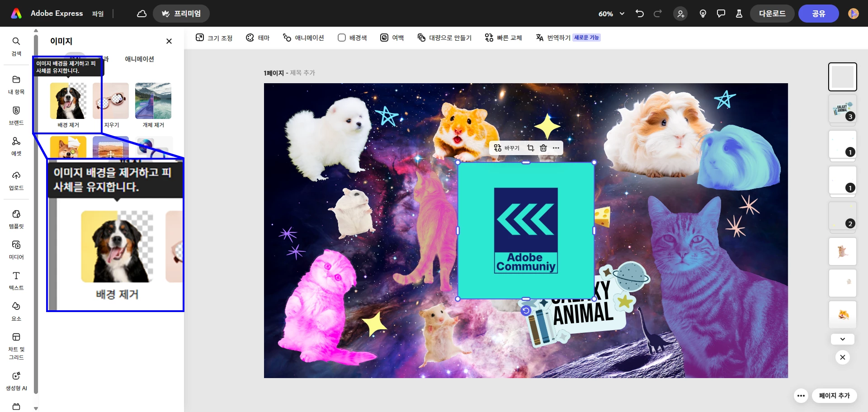The height and width of the screenshot is (412, 868).
Task: Open the invite collaborators icon
Action: [x=680, y=14]
